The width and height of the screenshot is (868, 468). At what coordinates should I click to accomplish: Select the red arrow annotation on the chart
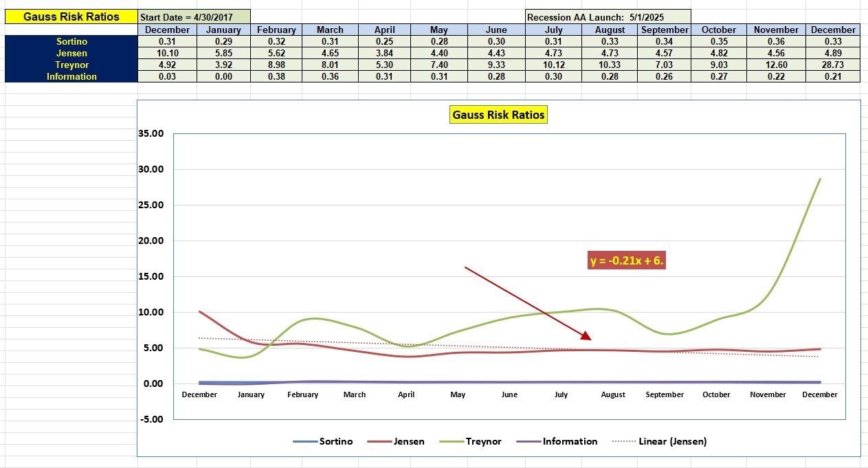(x=526, y=302)
